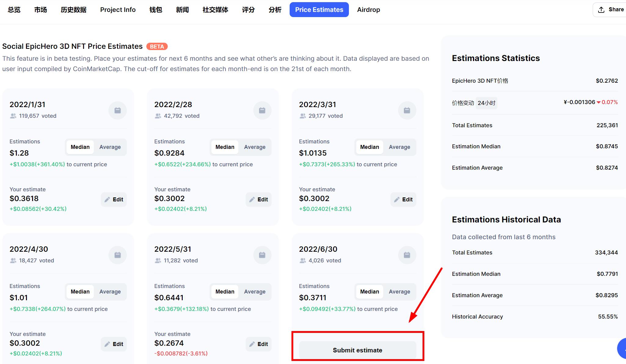Click the Estimations Historical Data heading
The height and width of the screenshot is (364, 626).
(507, 220)
